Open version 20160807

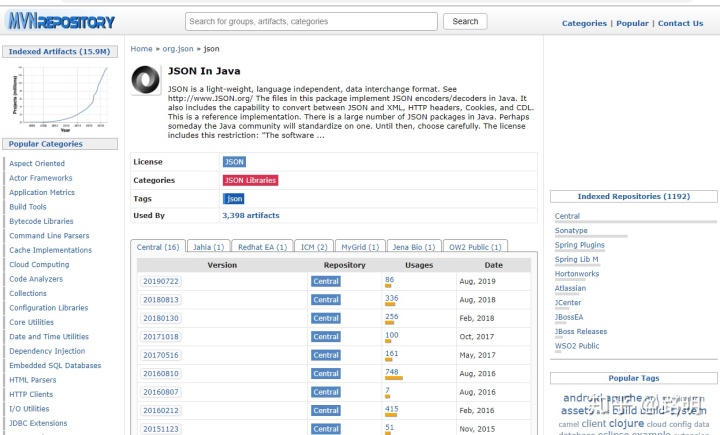[x=161, y=392]
